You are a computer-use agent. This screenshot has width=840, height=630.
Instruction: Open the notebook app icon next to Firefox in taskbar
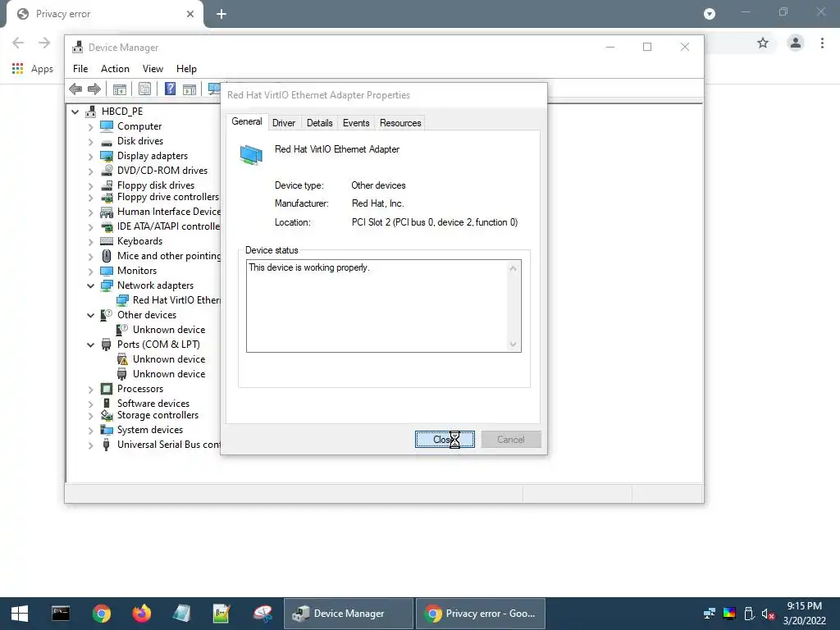181,614
